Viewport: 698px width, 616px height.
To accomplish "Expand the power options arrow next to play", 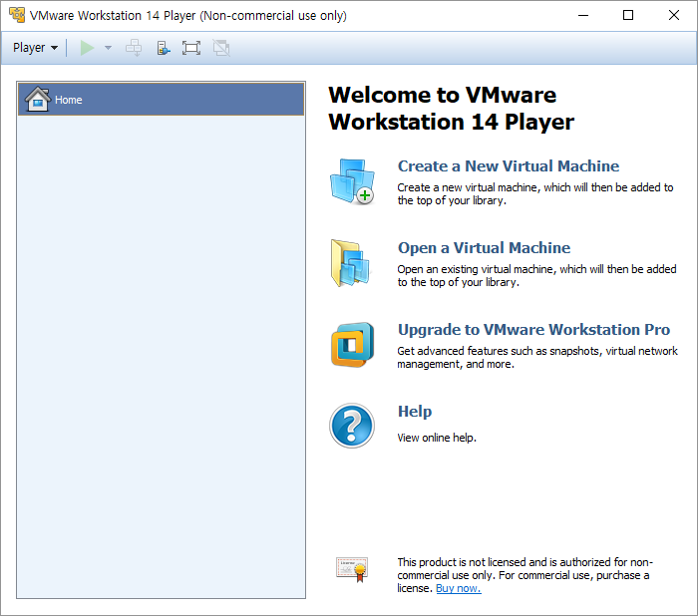I will (108, 48).
